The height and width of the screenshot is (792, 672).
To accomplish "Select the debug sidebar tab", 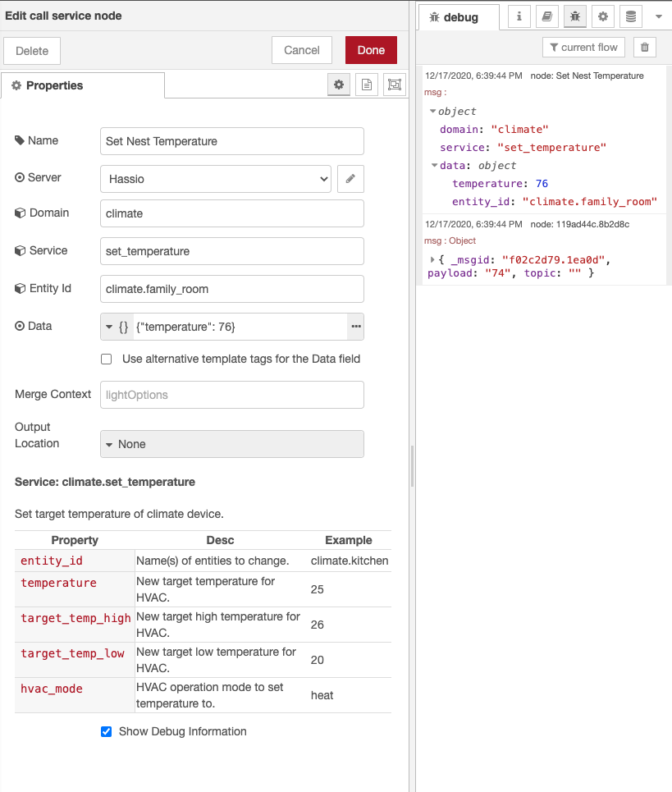I will 459,17.
